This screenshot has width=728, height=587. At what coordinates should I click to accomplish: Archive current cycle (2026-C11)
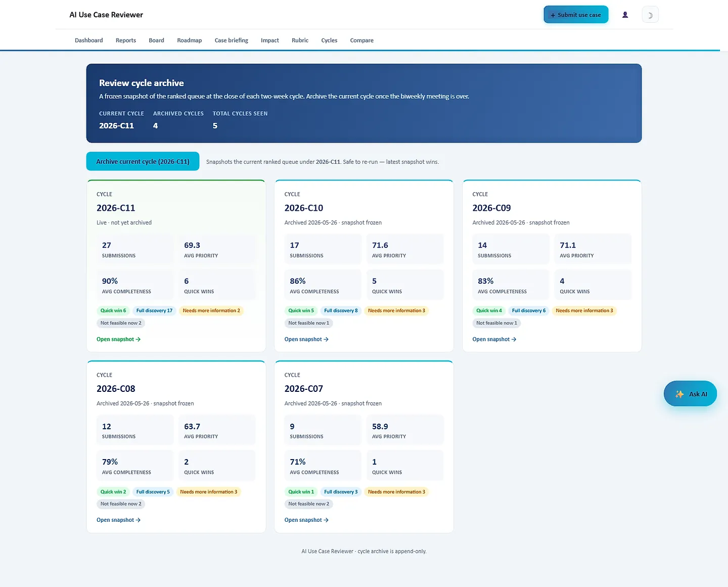143,161
